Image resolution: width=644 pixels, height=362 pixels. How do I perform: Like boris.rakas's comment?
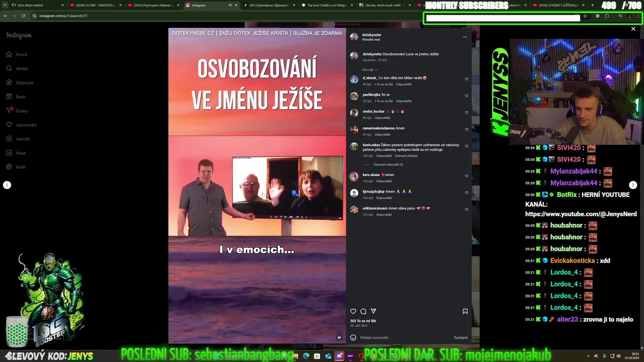click(x=466, y=146)
